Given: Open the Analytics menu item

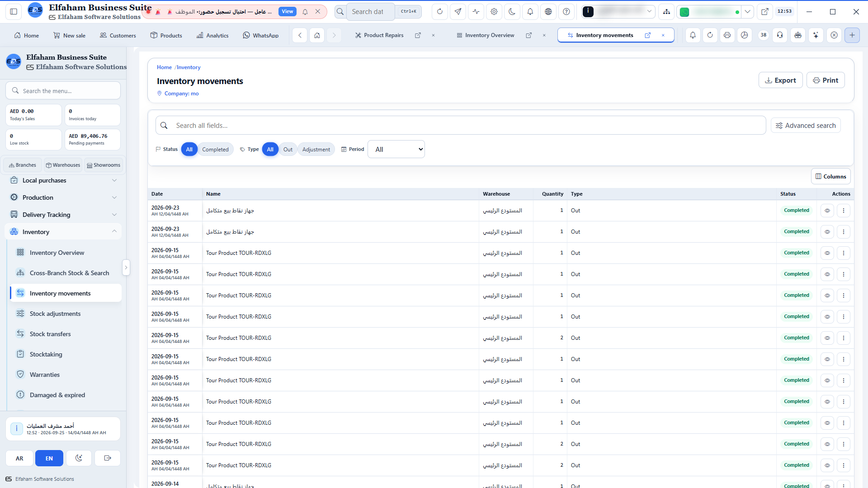Looking at the screenshot, I should (212, 35).
